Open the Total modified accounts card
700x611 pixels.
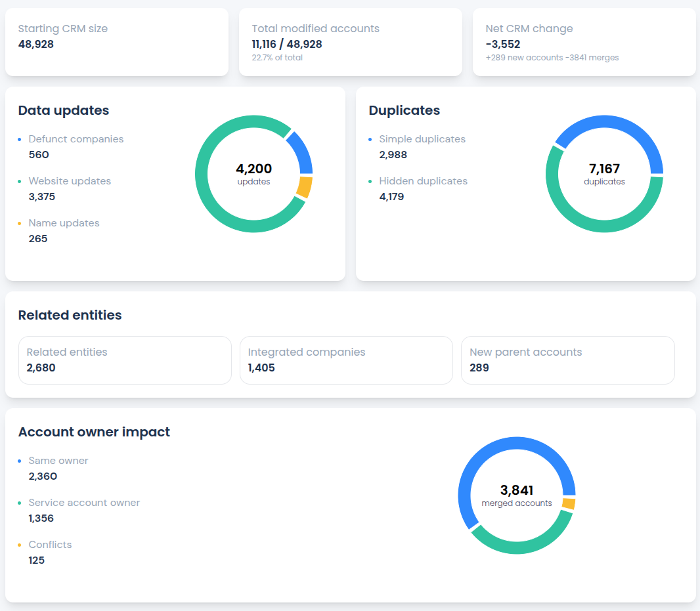click(x=350, y=42)
